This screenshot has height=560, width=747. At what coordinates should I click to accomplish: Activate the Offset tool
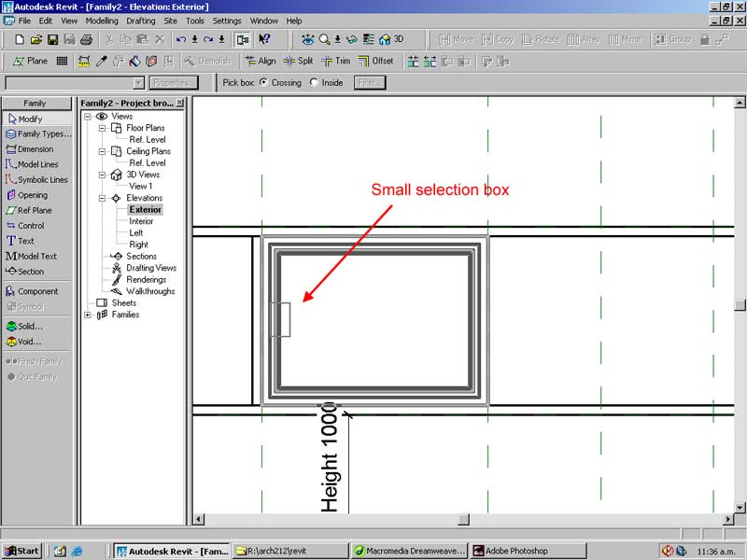click(375, 62)
